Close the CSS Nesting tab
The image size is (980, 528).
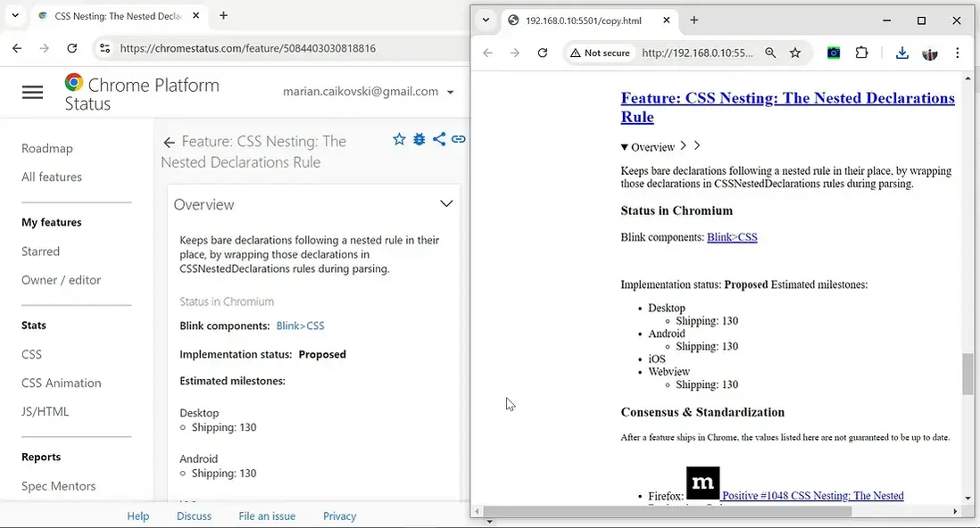point(195,16)
